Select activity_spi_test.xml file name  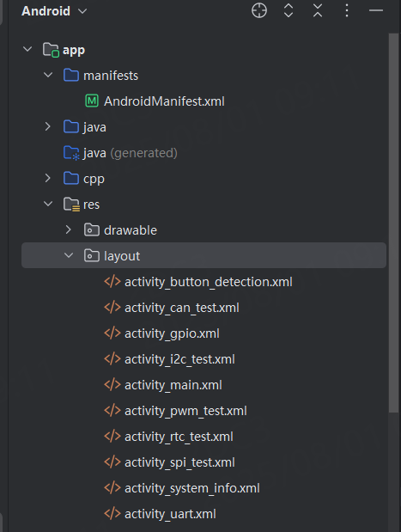tap(179, 462)
